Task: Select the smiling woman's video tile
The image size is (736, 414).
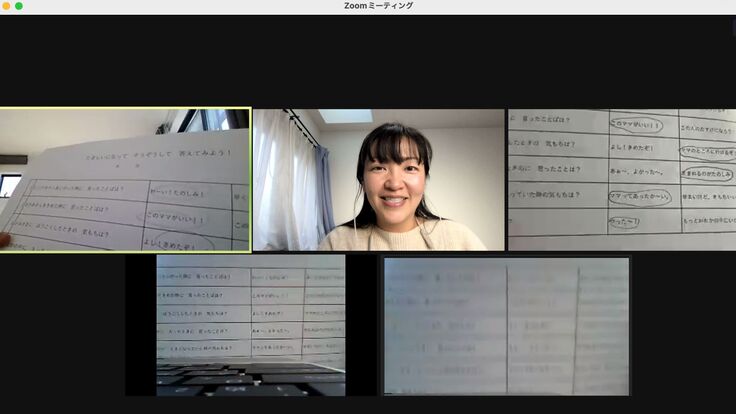Action: click(x=379, y=180)
